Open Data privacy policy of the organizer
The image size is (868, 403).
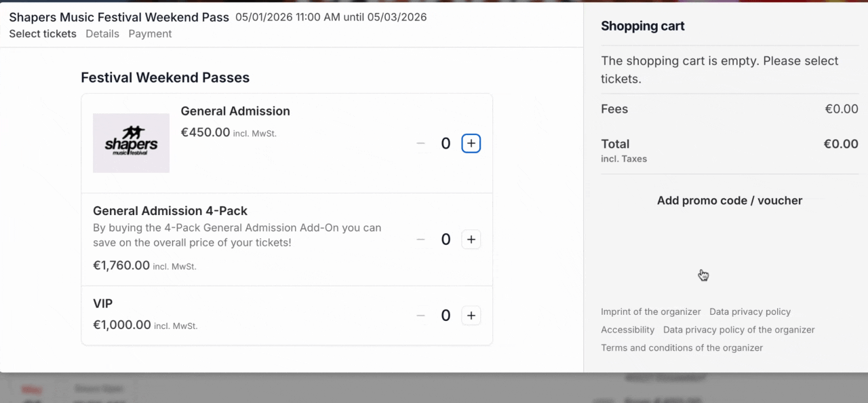click(739, 330)
